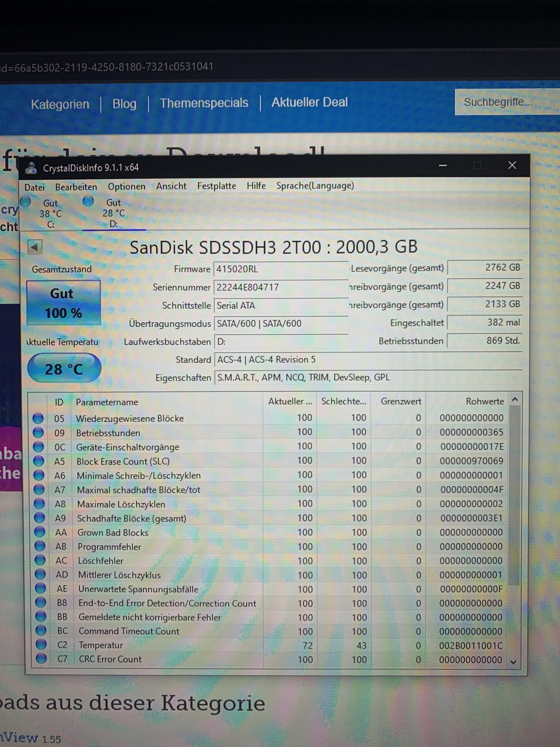Click the Gut 100 % health status button
This screenshot has width=560, height=747.
pos(63,303)
